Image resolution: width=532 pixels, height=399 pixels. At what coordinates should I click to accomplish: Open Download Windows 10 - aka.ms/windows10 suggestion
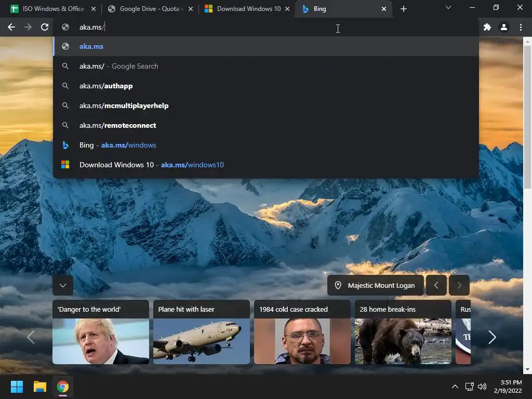267,165
